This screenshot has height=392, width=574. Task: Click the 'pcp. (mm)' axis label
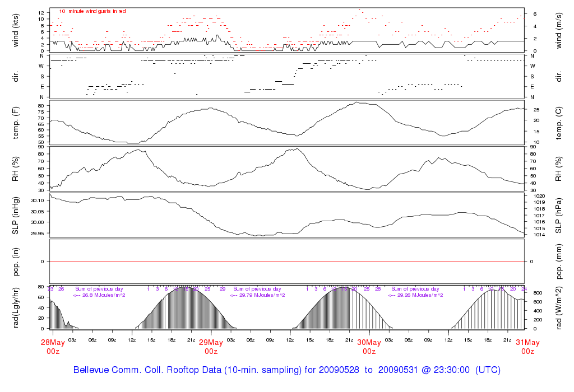pyautogui.click(x=558, y=262)
